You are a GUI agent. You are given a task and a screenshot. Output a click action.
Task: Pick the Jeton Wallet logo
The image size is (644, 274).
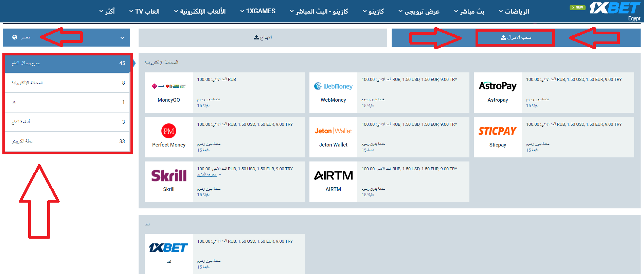333,131
